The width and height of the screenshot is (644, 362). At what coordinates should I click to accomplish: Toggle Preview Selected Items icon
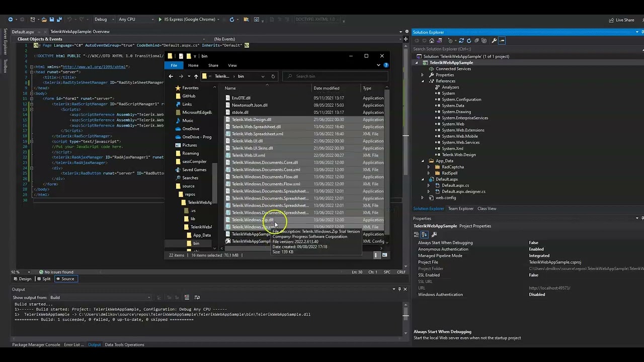(502, 41)
